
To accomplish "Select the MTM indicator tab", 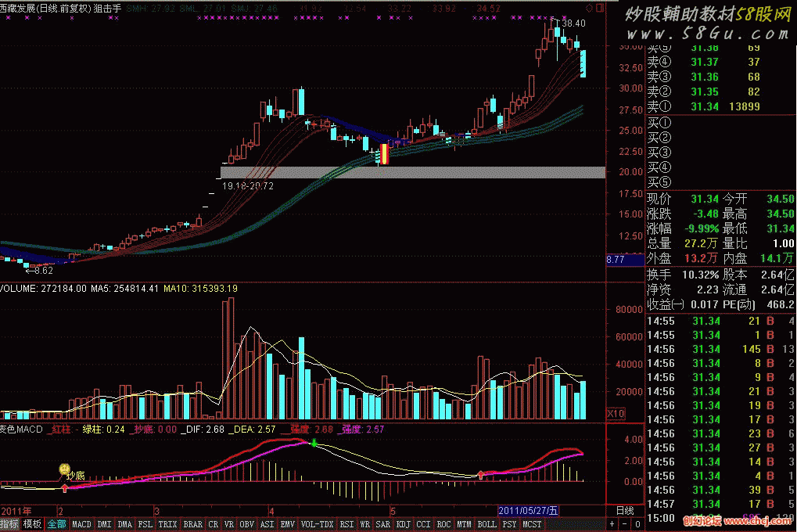I will coord(464,524).
